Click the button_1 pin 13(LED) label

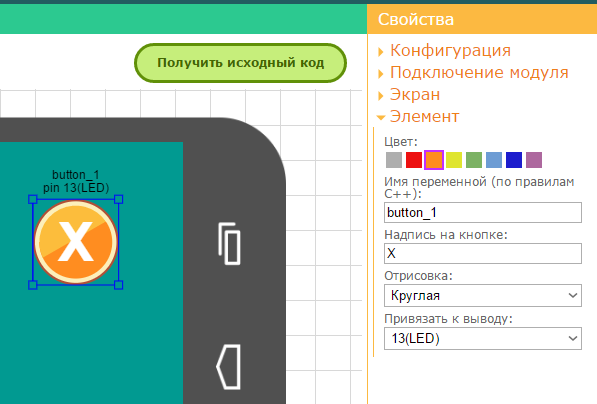tap(76, 181)
